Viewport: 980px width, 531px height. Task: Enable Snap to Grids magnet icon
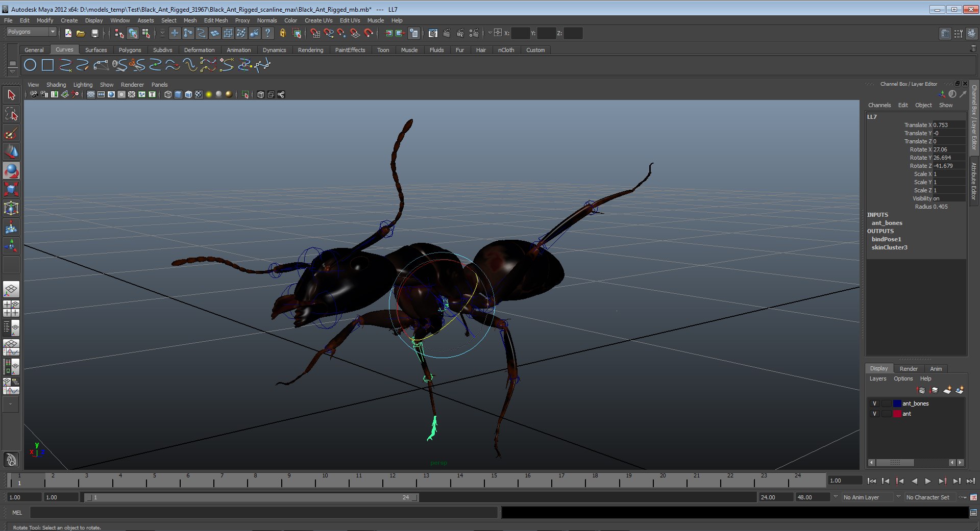(315, 33)
